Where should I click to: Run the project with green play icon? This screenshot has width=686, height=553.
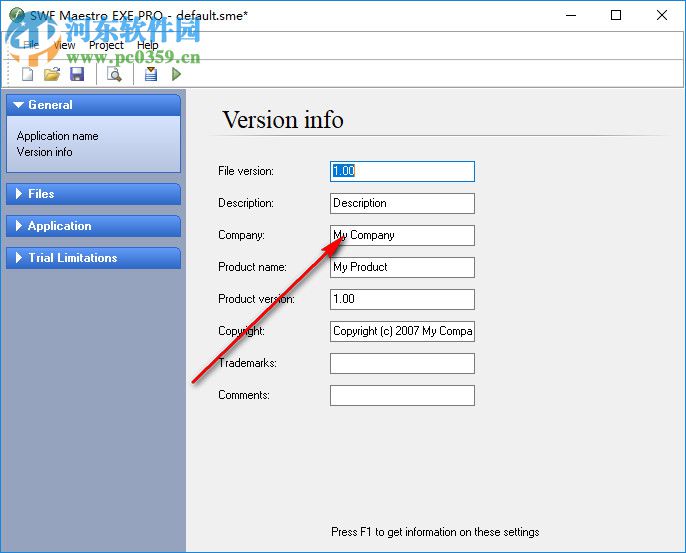tap(176, 74)
